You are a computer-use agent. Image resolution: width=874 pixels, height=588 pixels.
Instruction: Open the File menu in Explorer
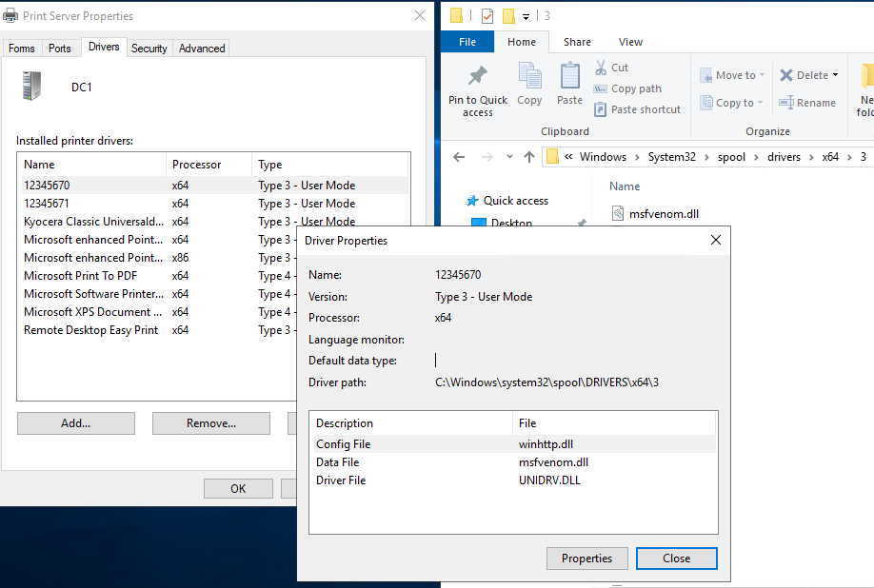467,42
